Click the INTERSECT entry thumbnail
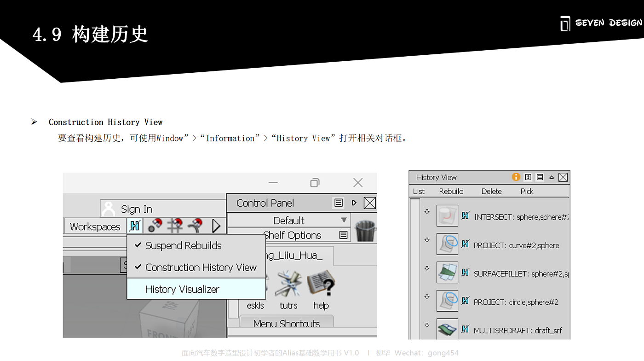The width and height of the screenshot is (644, 361). 447,216
